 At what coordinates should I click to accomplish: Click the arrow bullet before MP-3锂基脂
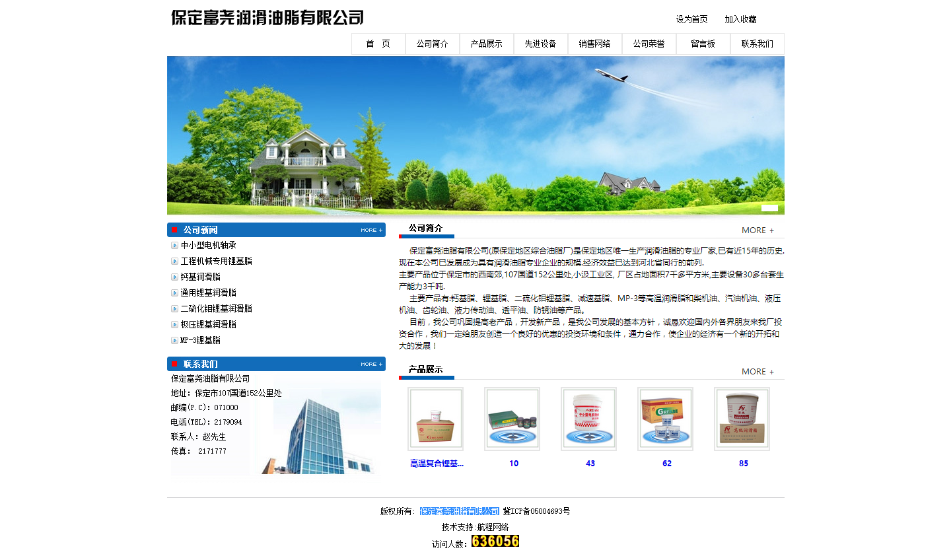point(174,340)
